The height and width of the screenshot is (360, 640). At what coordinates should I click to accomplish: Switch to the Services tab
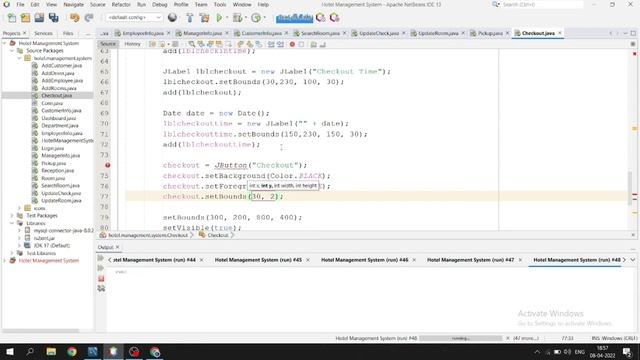(x=43, y=33)
